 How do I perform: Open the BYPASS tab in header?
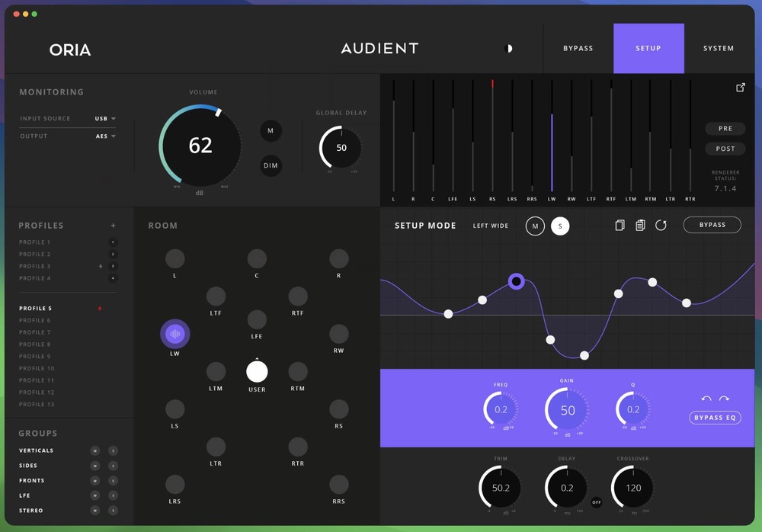(x=578, y=48)
